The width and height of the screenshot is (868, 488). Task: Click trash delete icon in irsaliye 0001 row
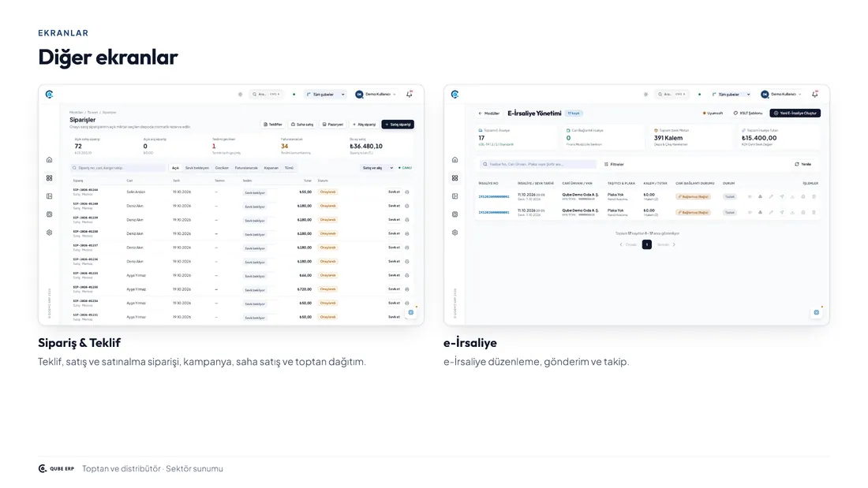[x=814, y=212]
